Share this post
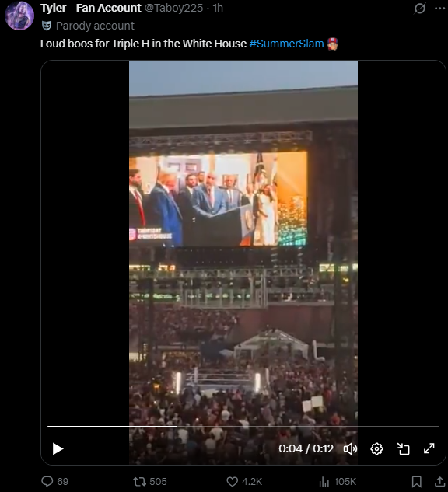 pos(440,482)
